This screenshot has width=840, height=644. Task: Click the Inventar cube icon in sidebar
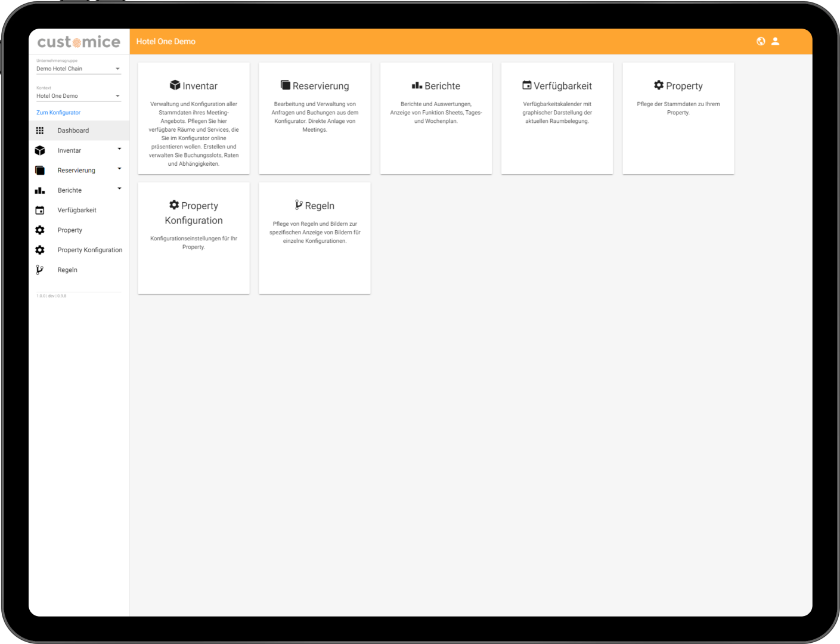pos(40,151)
